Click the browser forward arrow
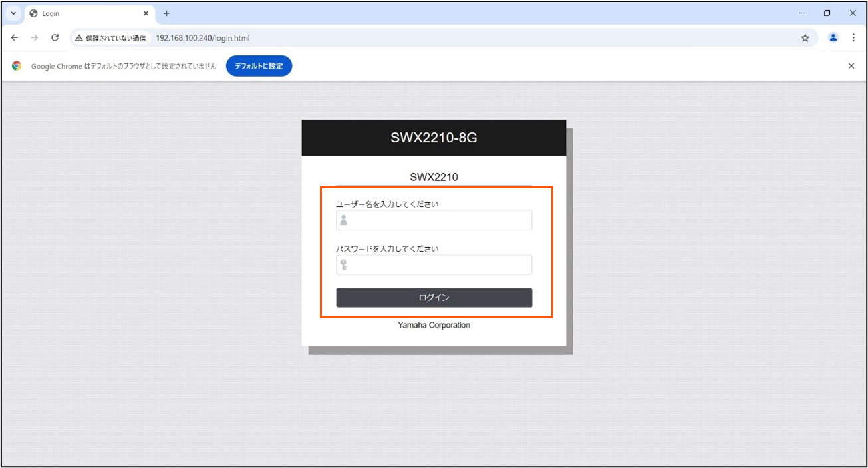 [35, 38]
